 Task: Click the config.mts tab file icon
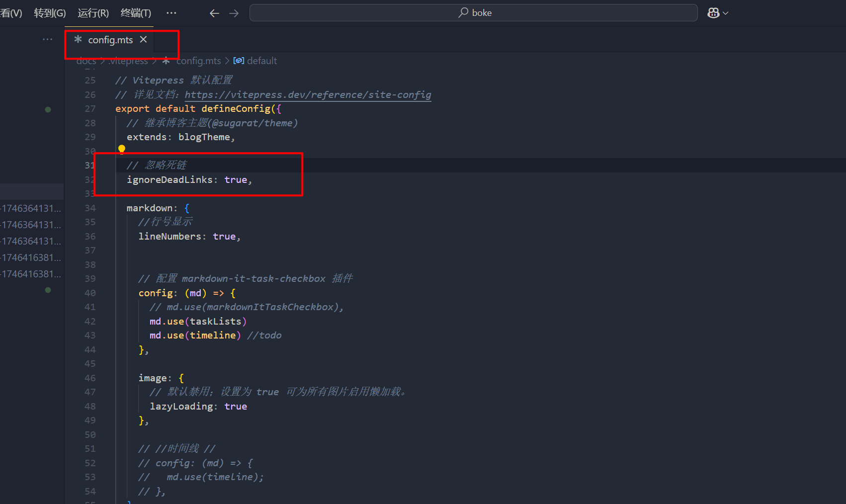78,40
